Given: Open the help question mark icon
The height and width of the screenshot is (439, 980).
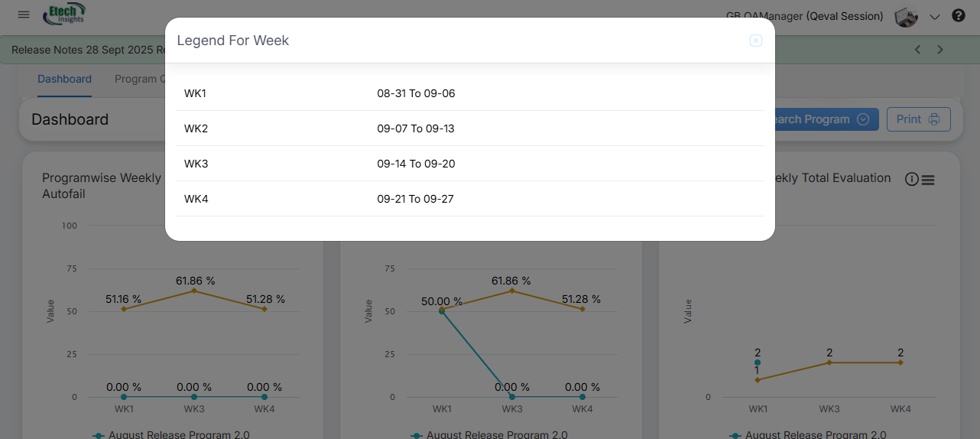Looking at the screenshot, I should click(x=958, y=16).
